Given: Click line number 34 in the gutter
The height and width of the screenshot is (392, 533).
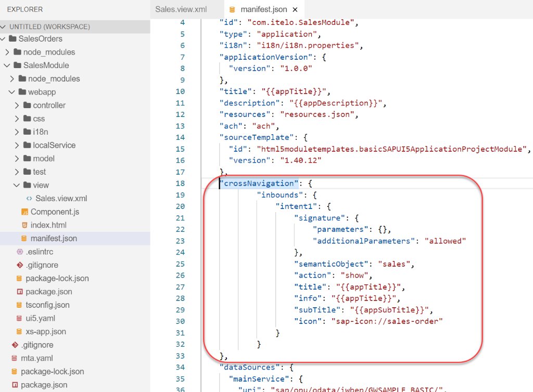Looking at the screenshot, I should pyautogui.click(x=180, y=367).
